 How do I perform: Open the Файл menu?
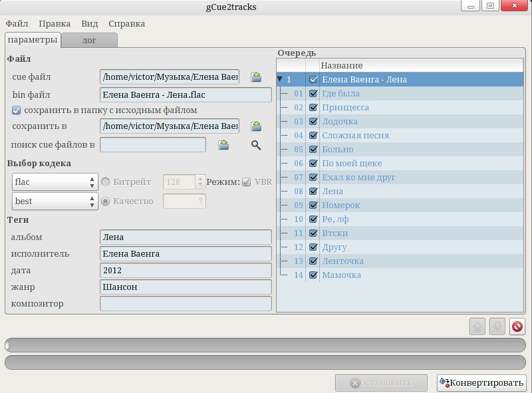[x=17, y=24]
